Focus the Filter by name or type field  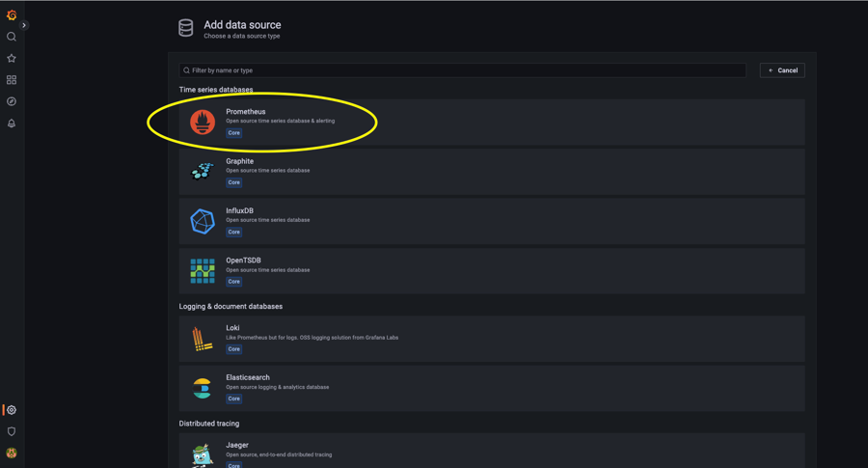click(463, 70)
